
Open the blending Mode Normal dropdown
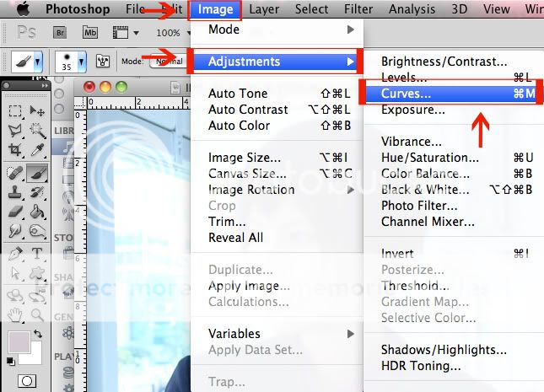coord(169,62)
